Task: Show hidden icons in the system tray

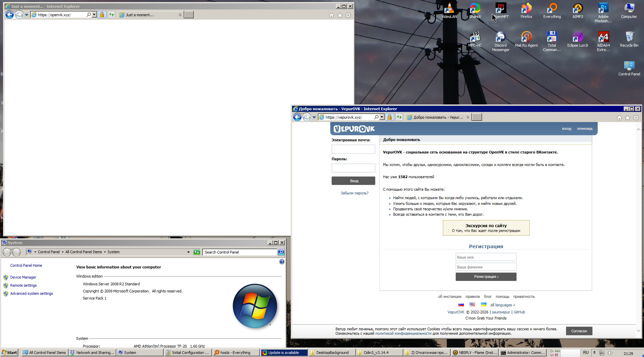Action: [x=594, y=353]
